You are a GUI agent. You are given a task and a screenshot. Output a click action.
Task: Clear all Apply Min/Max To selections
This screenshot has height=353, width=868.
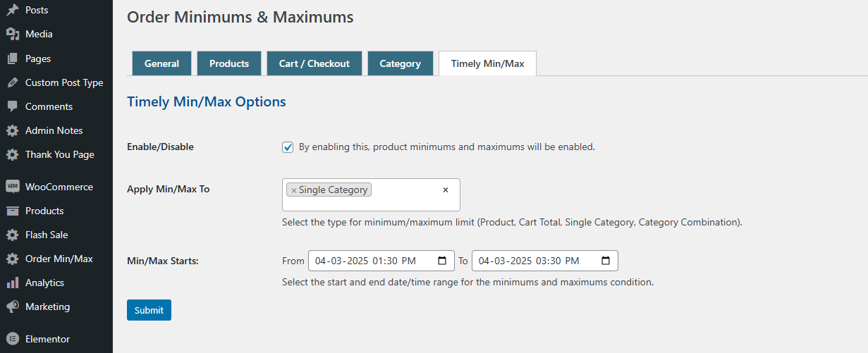(446, 190)
